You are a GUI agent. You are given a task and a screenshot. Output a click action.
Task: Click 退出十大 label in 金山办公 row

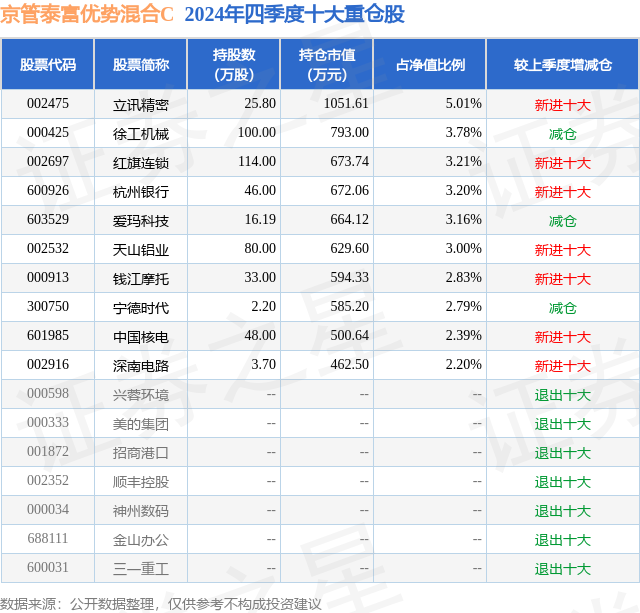coord(562,540)
